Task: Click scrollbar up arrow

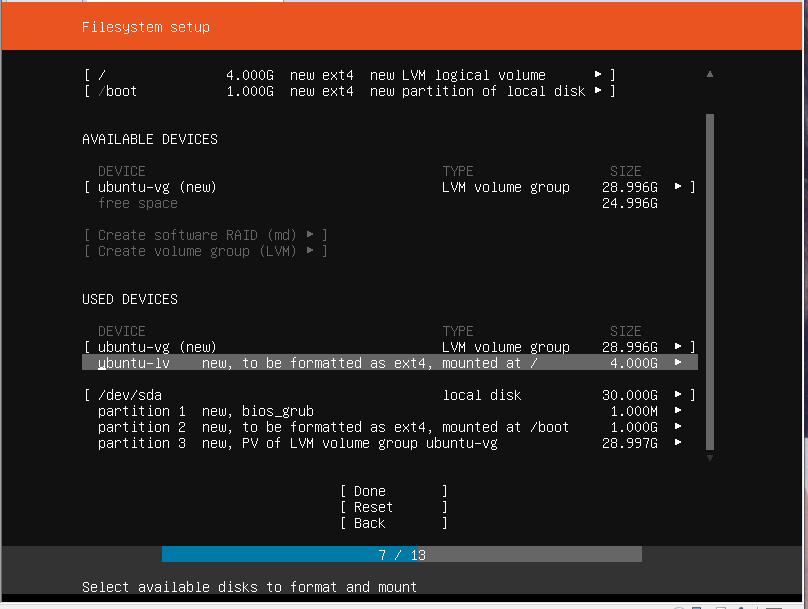Action: tap(710, 74)
